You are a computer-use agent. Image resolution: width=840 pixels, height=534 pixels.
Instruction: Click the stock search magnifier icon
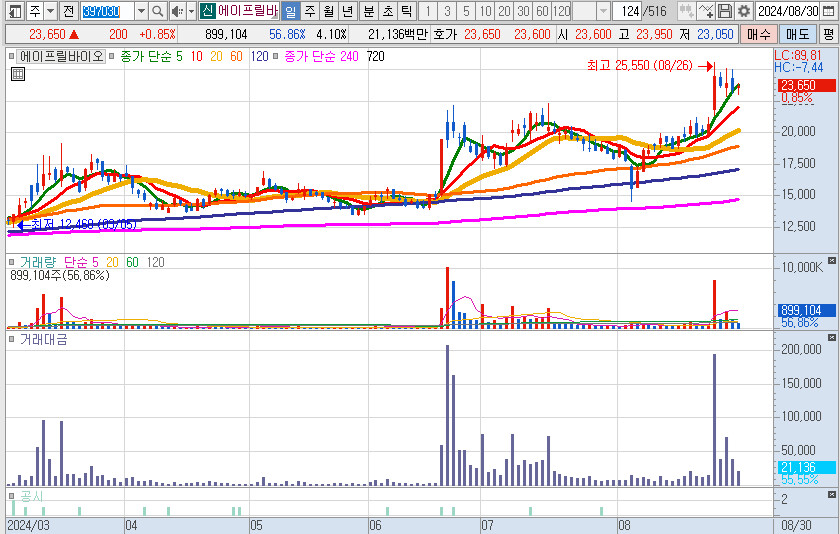click(x=158, y=11)
